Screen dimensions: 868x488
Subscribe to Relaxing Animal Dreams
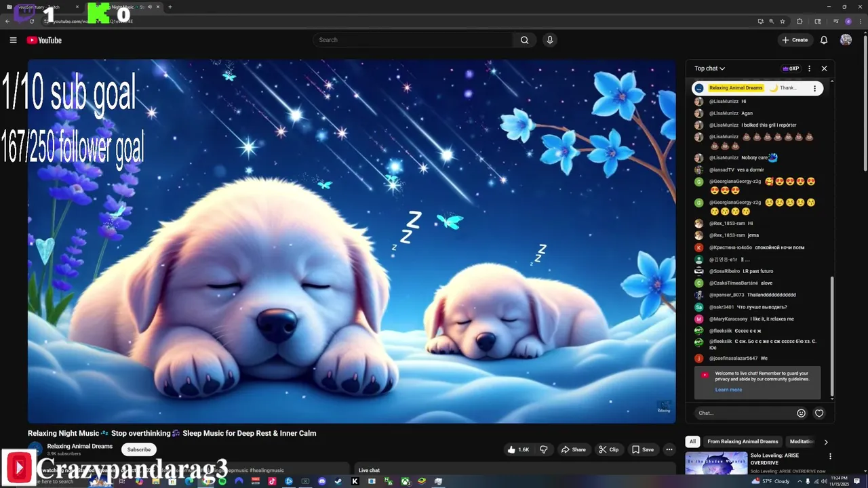click(x=139, y=449)
